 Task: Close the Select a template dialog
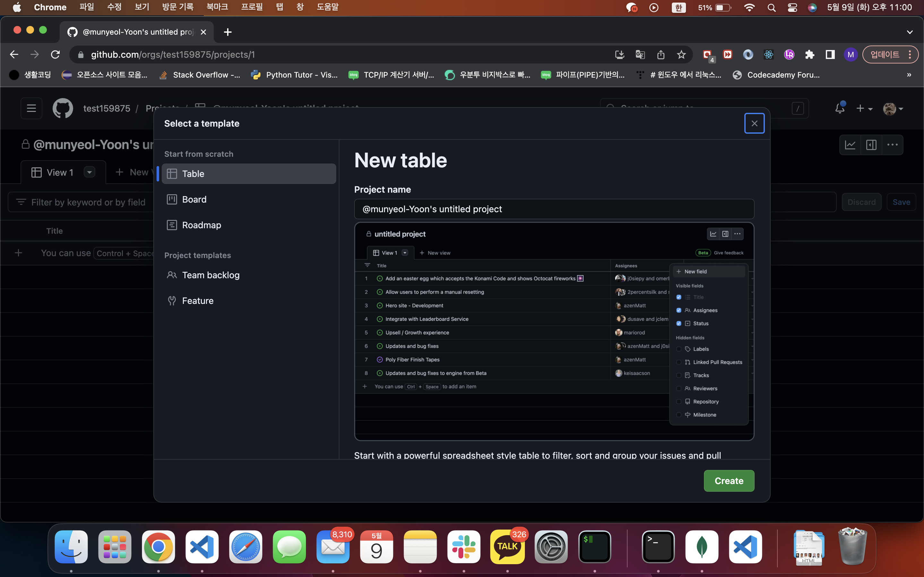coord(754,123)
